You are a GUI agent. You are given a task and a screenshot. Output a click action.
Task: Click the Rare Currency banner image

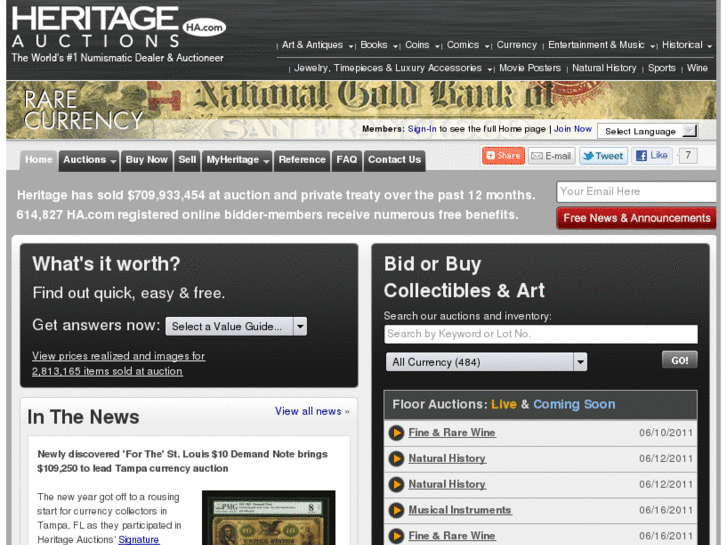tap(361, 110)
